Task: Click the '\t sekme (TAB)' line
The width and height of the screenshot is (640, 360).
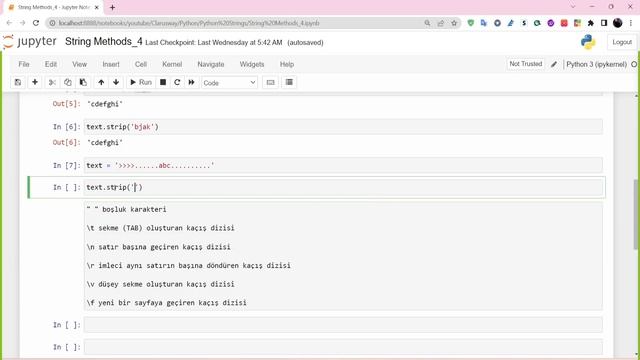Action: point(160,228)
